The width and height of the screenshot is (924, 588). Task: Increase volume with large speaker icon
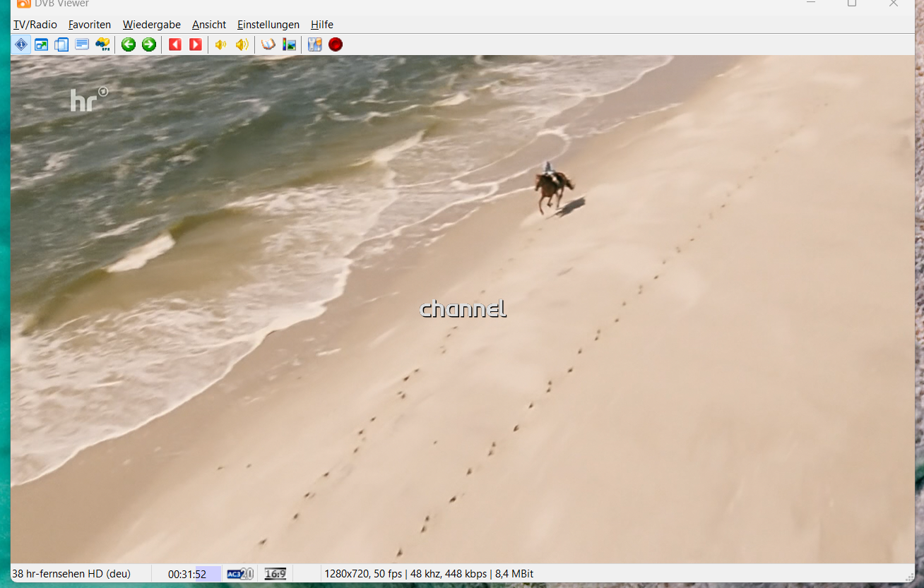(x=242, y=44)
